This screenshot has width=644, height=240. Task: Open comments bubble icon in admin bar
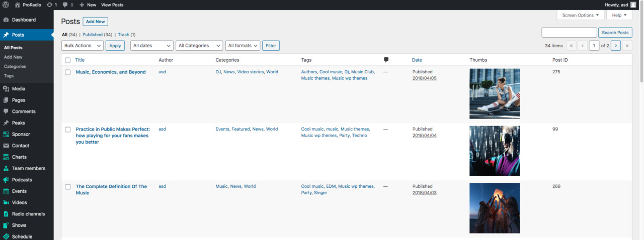(65, 5)
